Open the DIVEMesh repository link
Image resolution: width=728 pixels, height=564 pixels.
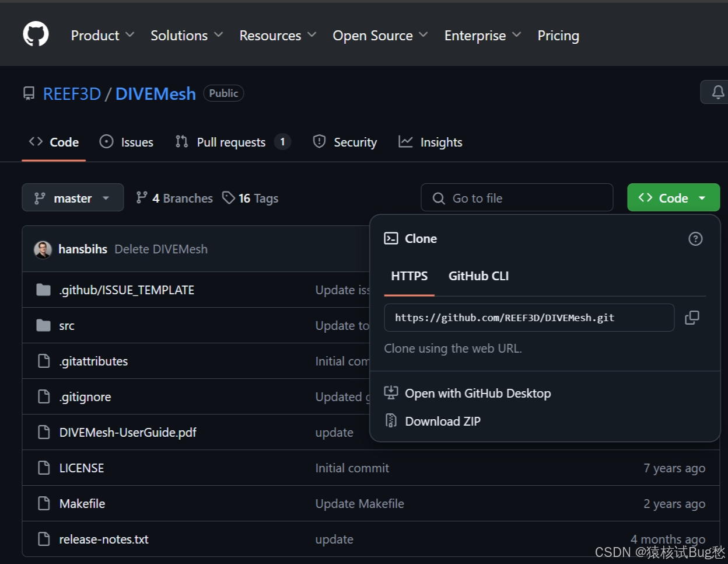(156, 93)
